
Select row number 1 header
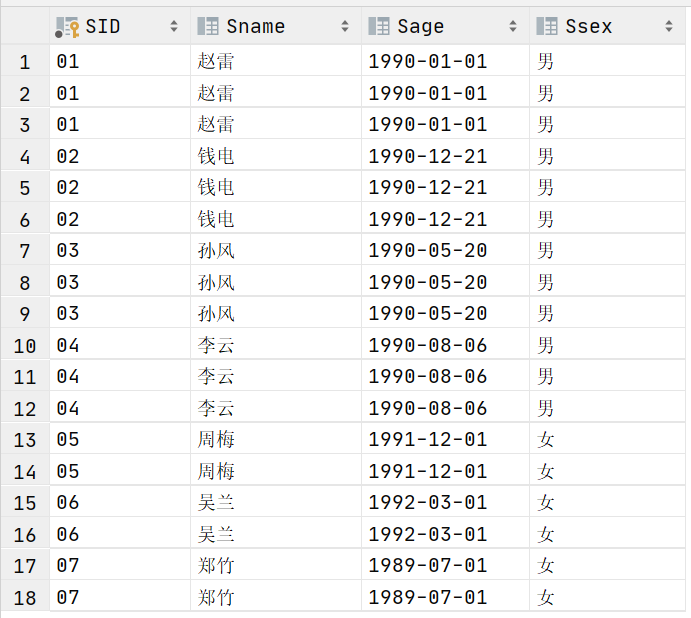(x=25, y=61)
